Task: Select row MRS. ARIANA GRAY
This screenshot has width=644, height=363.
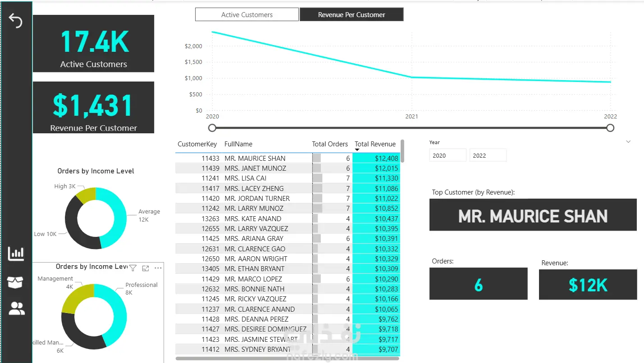Action: [x=288, y=238]
